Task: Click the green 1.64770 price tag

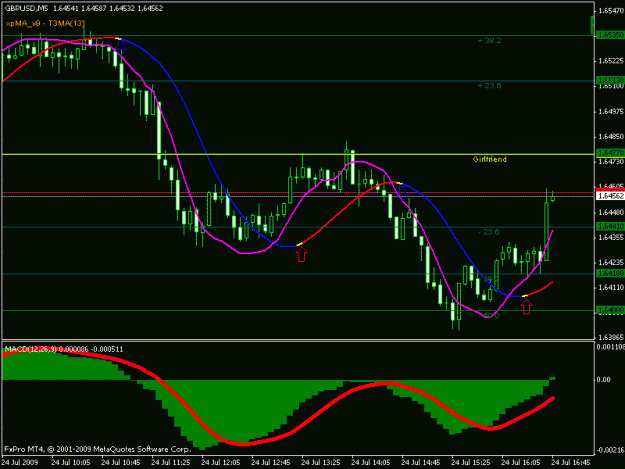Action: pos(611,153)
